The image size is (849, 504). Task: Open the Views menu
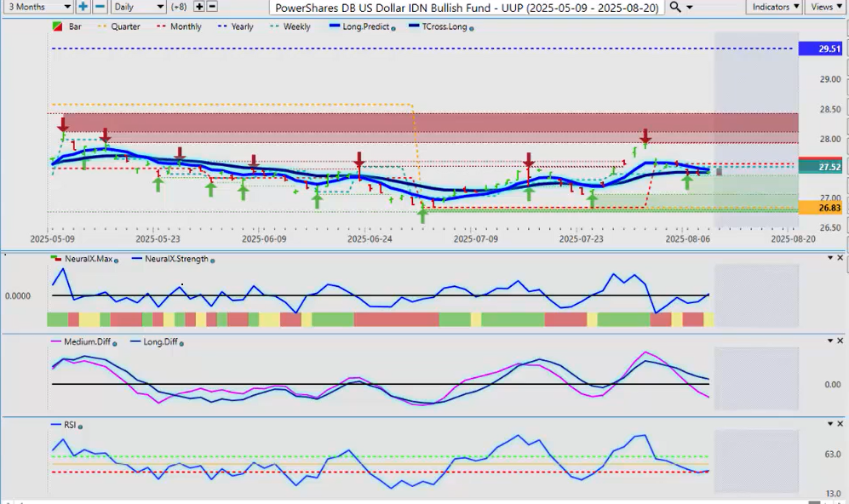824,7
